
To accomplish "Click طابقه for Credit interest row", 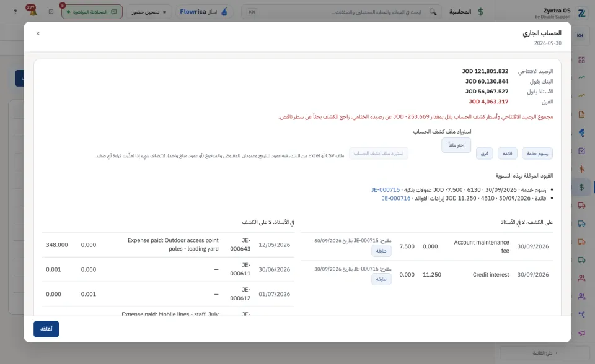I will (381, 279).
